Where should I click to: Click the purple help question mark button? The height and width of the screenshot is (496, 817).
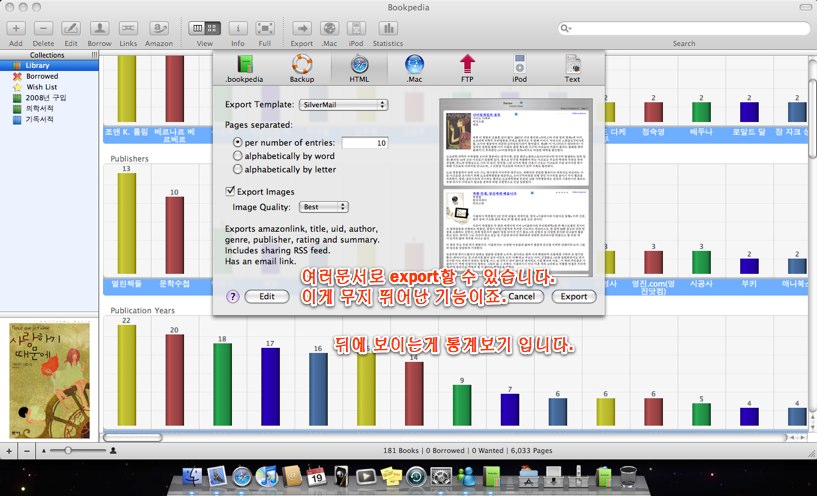pos(232,296)
